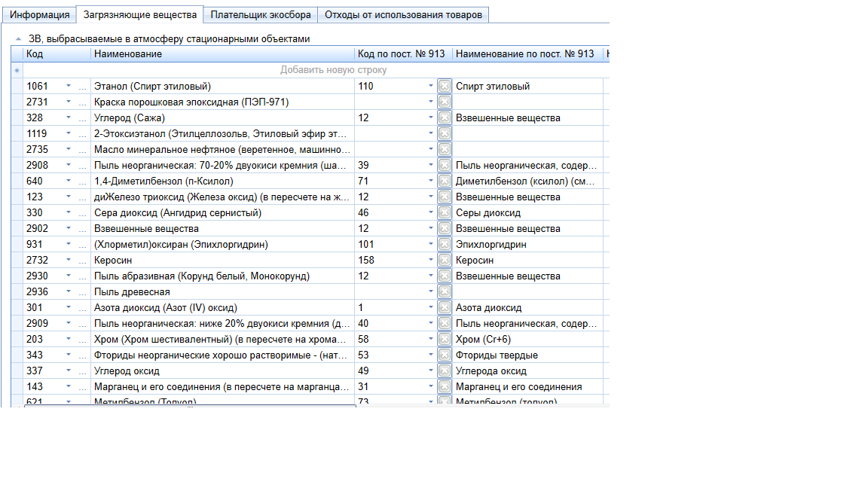
Task: Sort by Наименование column header
Action: point(222,54)
